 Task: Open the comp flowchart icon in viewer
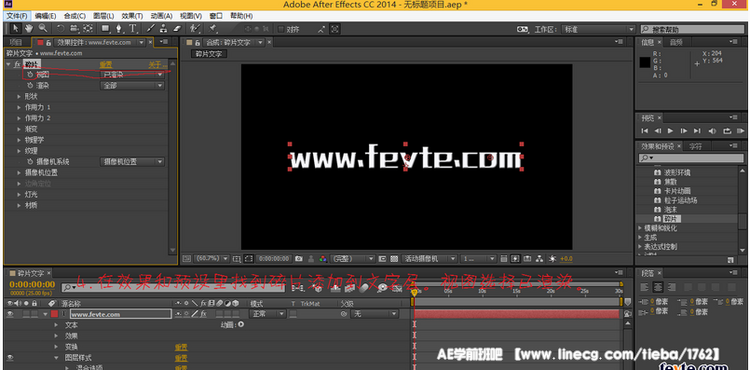pos(540,259)
